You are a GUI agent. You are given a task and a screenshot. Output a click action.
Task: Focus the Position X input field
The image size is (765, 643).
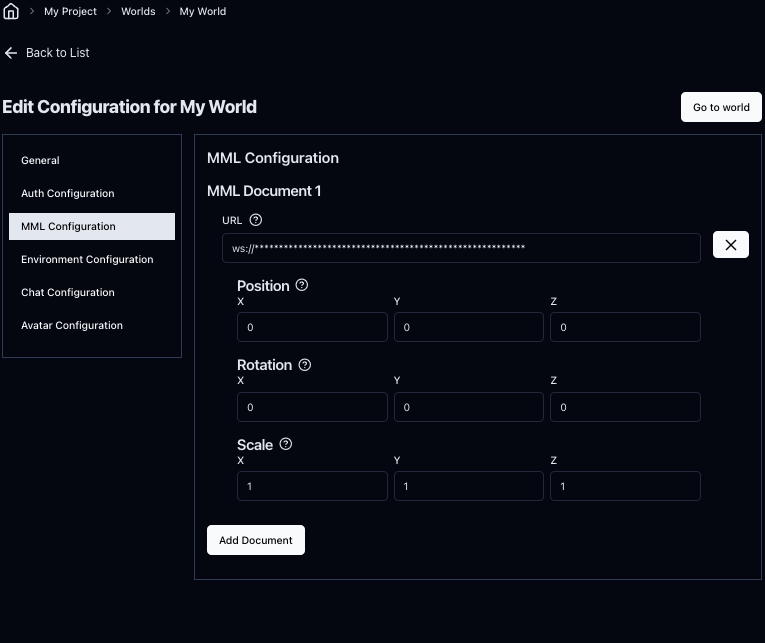pos(312,327)
